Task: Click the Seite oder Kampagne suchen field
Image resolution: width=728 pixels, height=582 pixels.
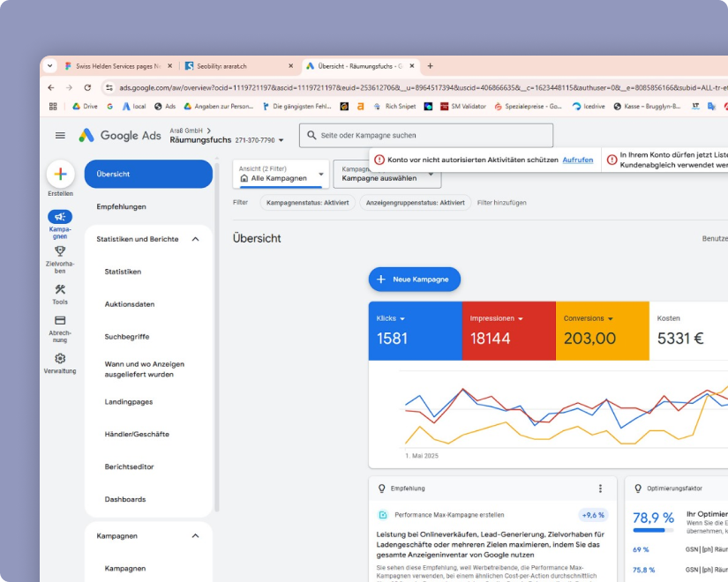Action: point(426,136)
